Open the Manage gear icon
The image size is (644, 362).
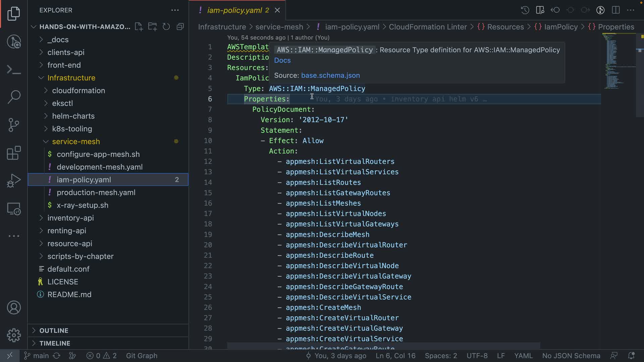coord(14,335)
